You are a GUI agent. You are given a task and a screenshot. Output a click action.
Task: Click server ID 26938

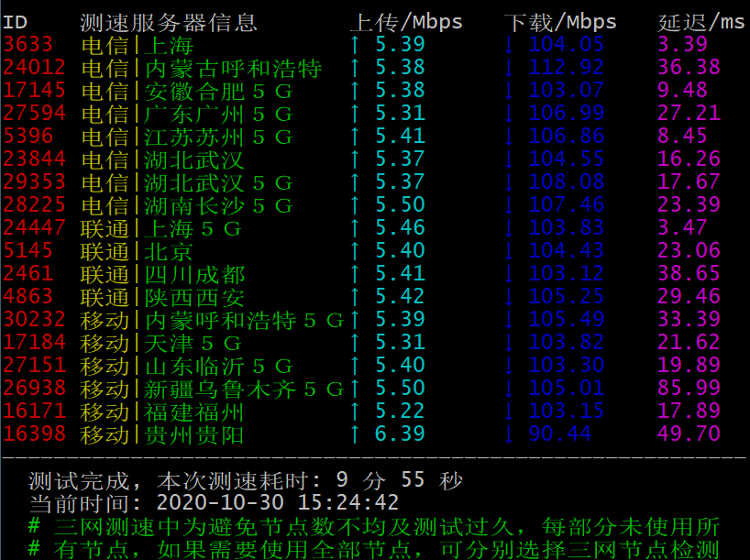point(34,389)
